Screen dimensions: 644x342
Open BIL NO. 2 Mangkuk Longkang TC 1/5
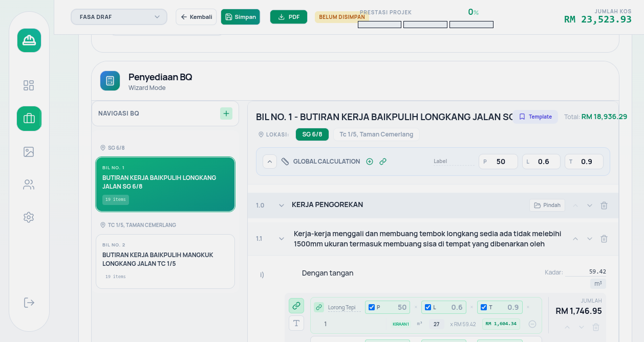coord(165,261)
